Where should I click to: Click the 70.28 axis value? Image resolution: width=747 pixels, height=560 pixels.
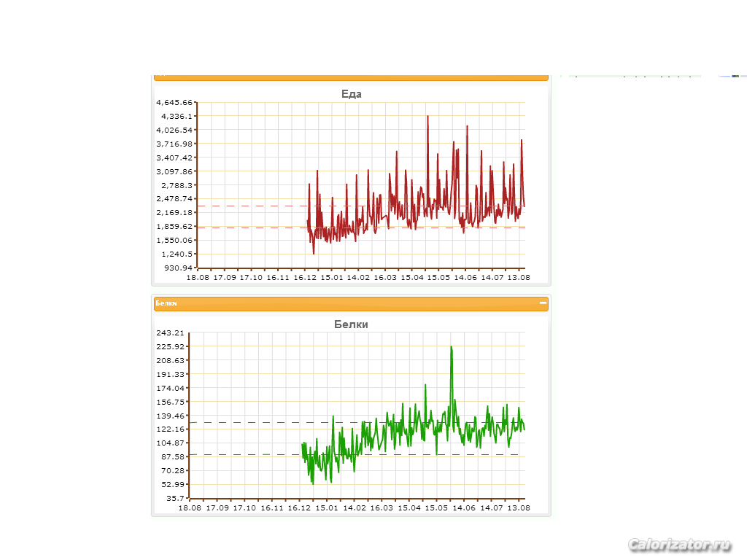(x=172, y=470)
